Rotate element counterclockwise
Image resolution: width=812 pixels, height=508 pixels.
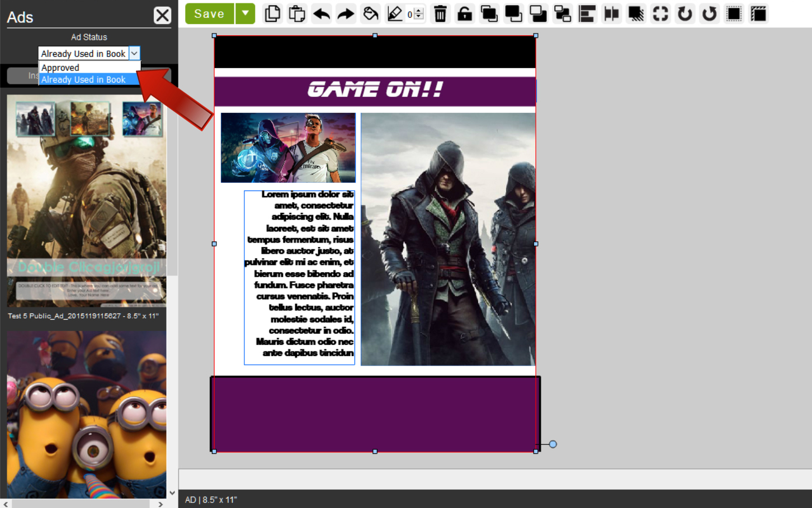coord(709,13)
